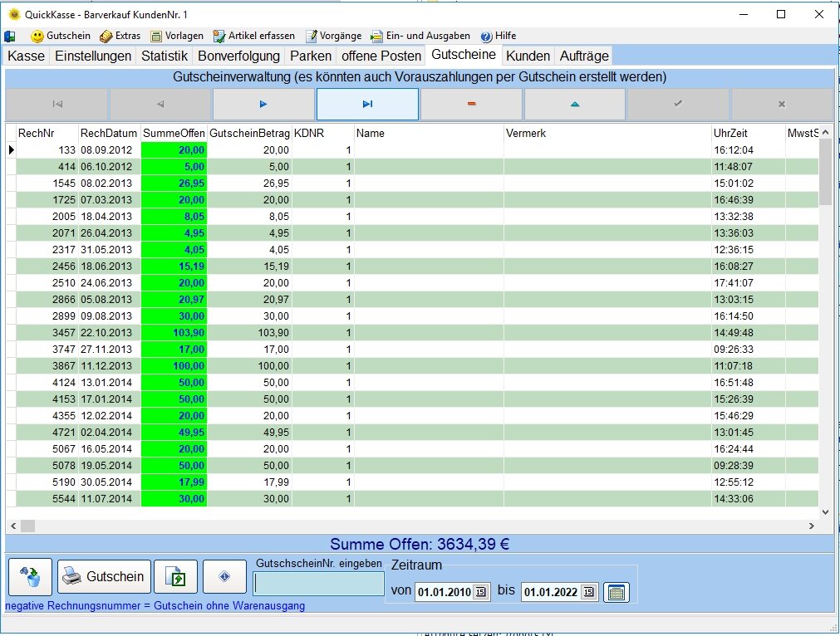Image resolution: width=840 pixels, height=636 pixels.
Task: Open the Extras menu
Action: click(x=120, y=37)
